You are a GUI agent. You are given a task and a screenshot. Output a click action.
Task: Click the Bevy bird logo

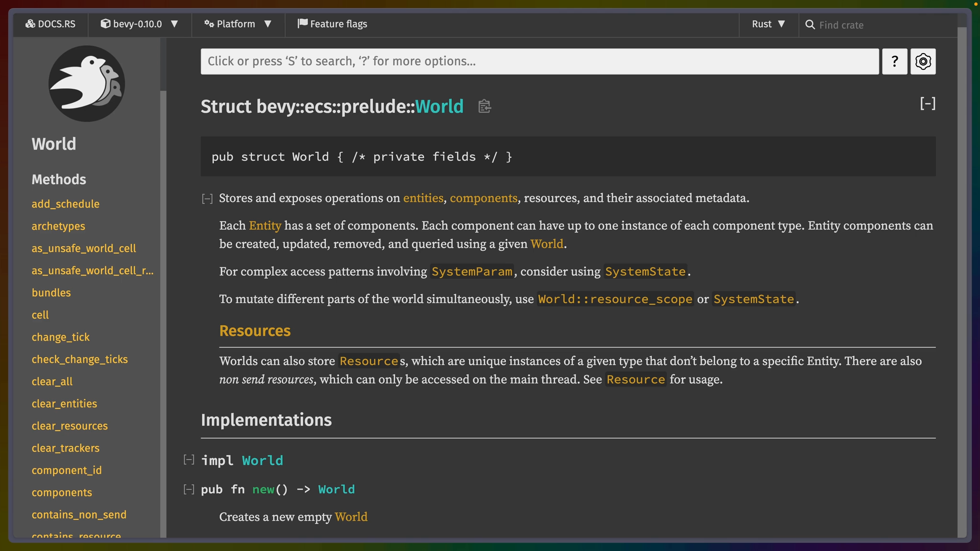(x=87, y=84)
